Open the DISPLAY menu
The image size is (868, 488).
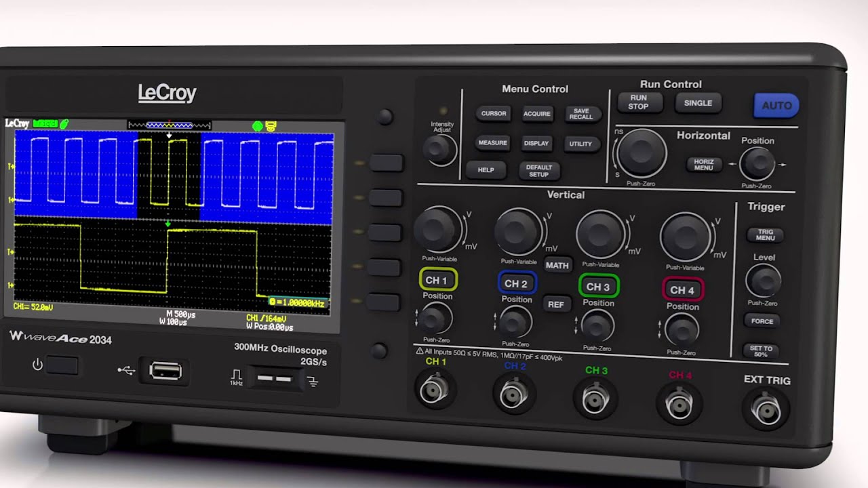tap(536, 144)
